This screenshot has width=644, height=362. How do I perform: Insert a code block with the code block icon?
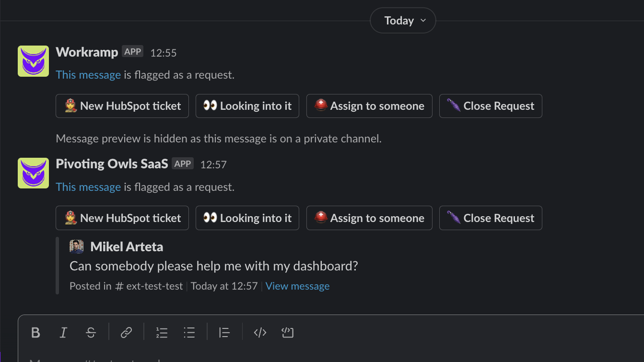(288, 332)
